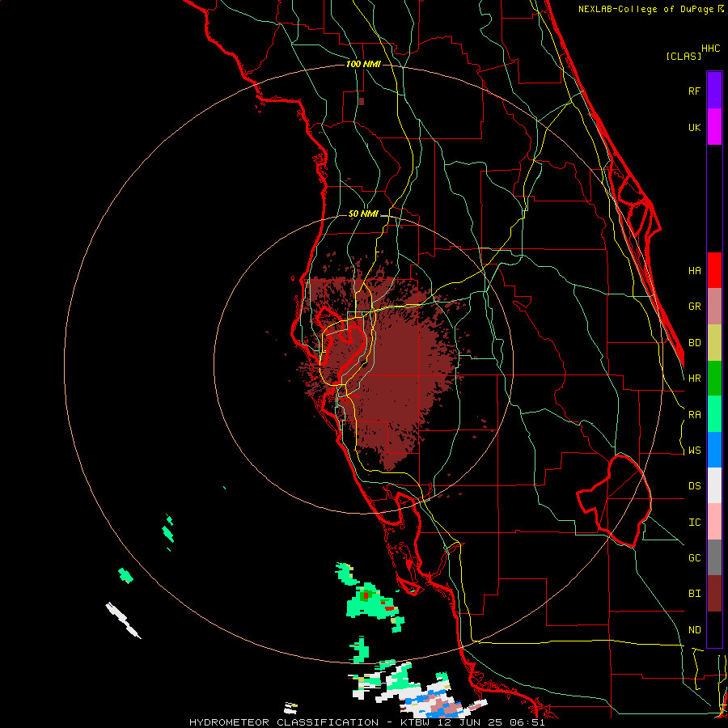Pick the gray GC legend swatch

(714, 557)
